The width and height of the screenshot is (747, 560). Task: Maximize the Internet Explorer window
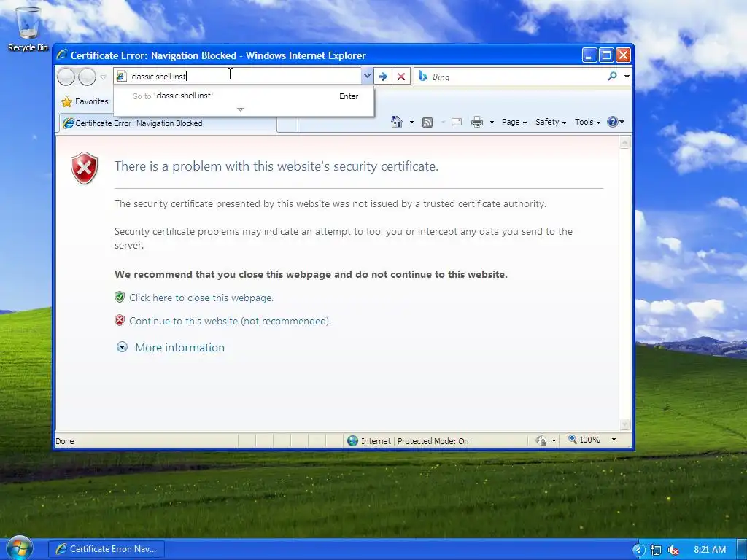pos(606,55)
